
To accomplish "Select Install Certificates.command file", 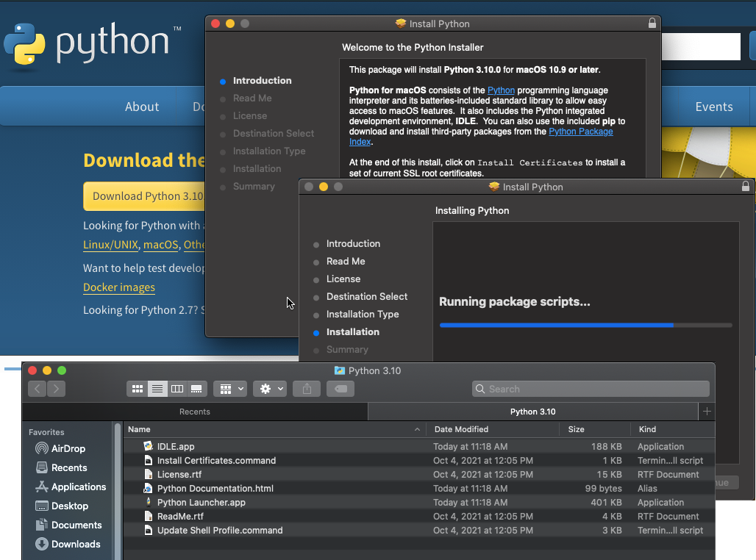I will pyautogui.click(x=216, y=461).
